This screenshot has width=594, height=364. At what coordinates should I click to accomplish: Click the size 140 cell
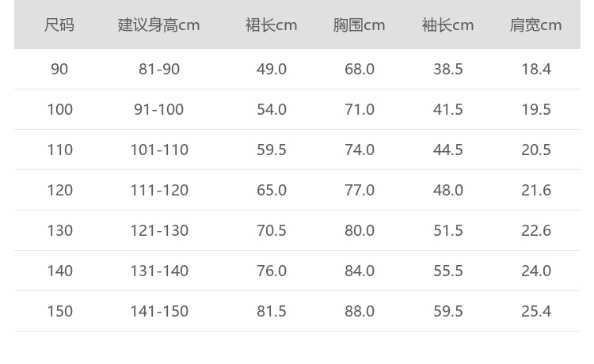coord(59,271)
